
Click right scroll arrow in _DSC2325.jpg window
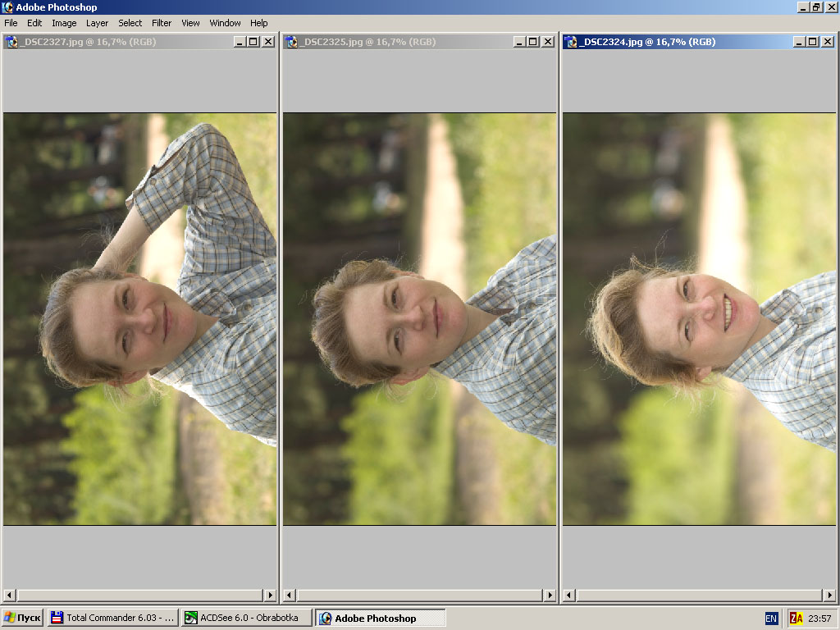(550, 595)
